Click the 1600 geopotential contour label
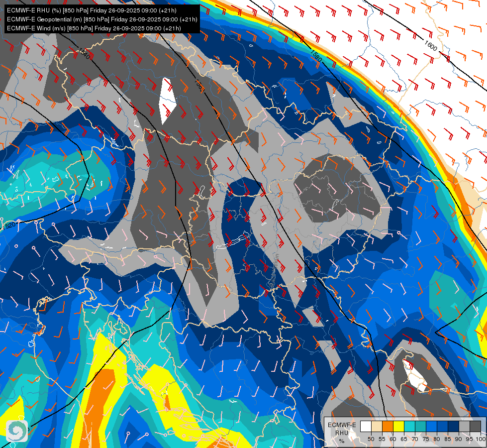This screenshot has height=448, width=487. [431, 46]
